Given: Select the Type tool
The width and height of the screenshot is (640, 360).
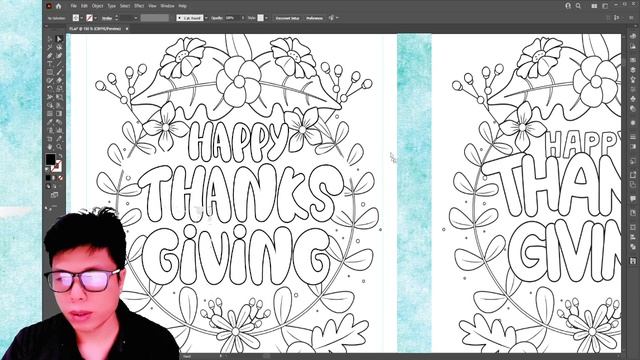Looking at the screenshot, I should coord(50,64).
